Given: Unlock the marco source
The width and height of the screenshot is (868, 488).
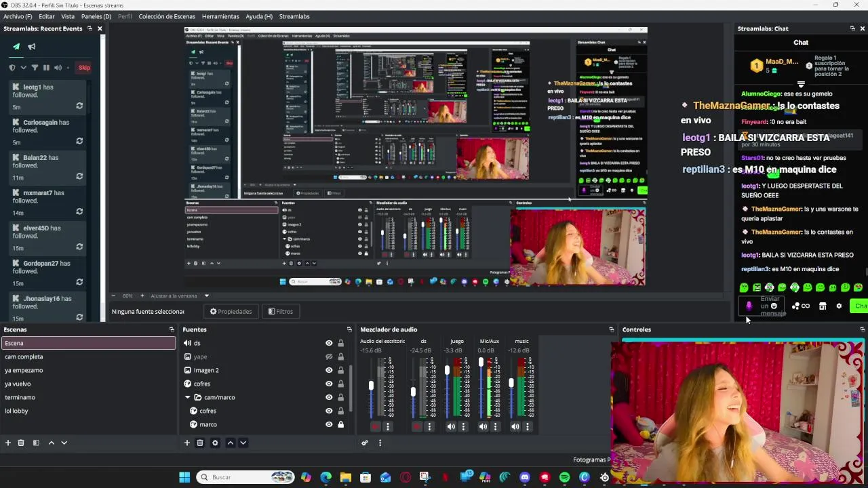Looking at the screenshot, I should point(340,424).
